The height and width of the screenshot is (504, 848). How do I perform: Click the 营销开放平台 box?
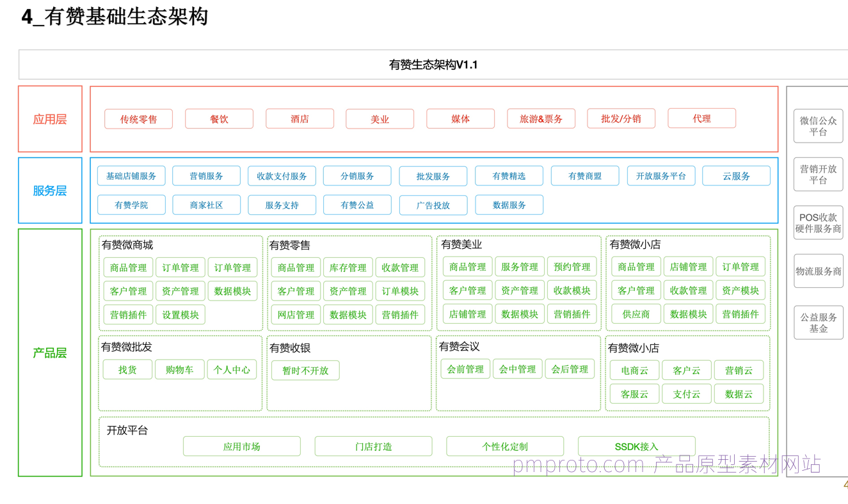coord(818,174)
